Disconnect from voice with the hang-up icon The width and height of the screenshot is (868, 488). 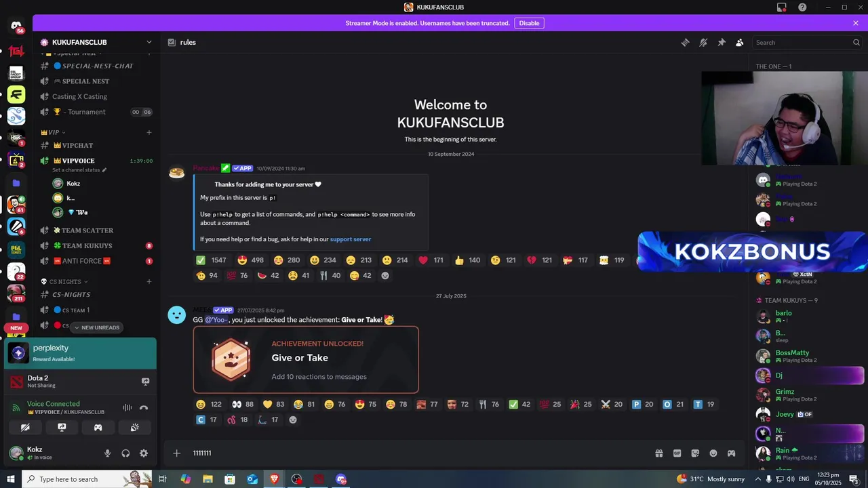144,407
